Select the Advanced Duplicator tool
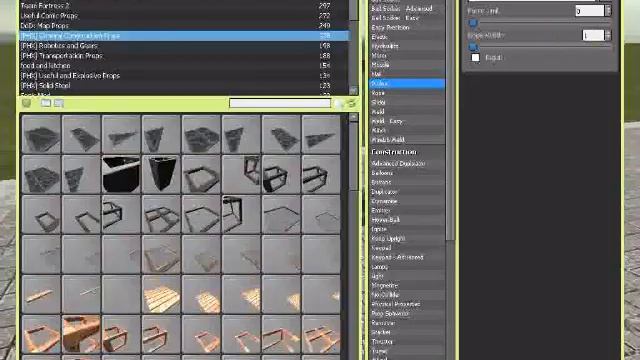The image size is (640, 360). (x=407, y=164)
